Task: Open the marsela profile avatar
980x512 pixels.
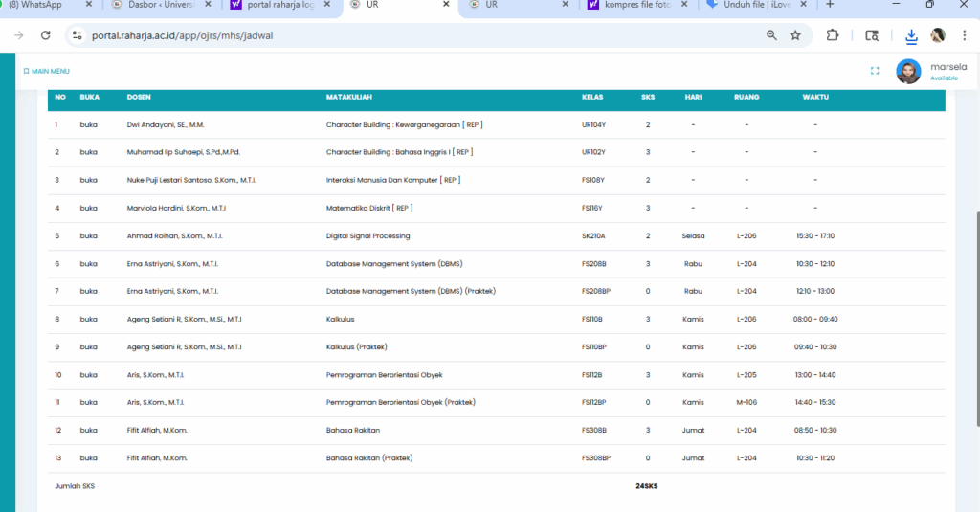Action: point(908,72)
